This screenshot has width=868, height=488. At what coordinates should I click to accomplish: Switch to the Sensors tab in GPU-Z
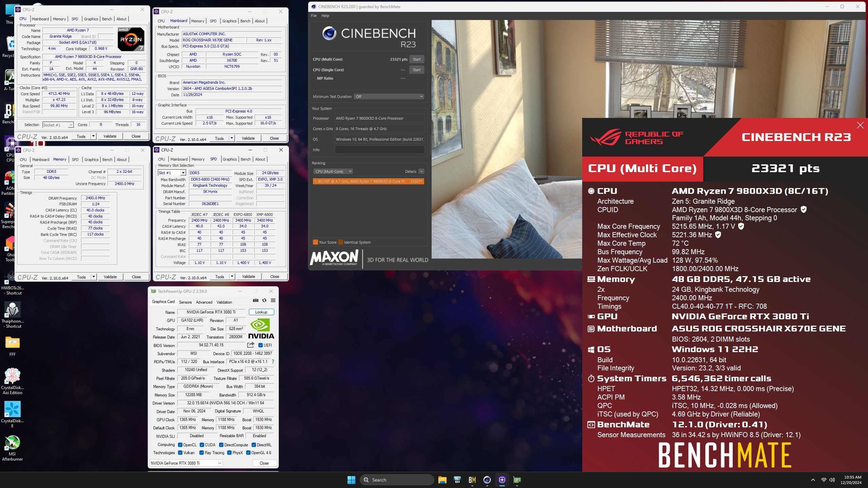click(x=185, y=302)
